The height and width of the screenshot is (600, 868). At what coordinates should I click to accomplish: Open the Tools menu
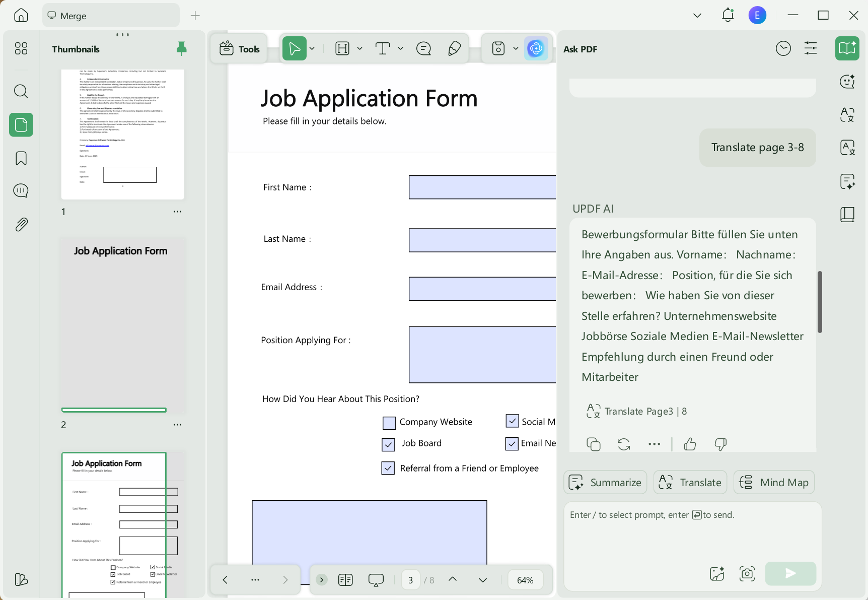(239, 49)
